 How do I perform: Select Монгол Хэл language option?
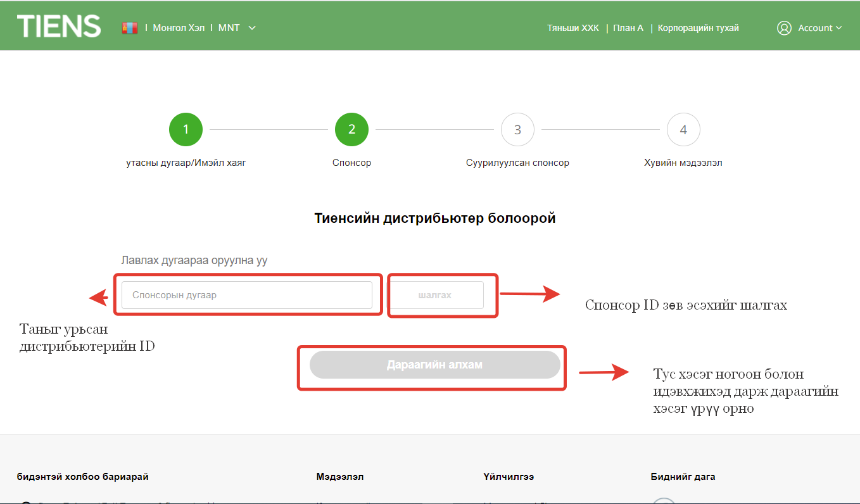tap(179, 28)
